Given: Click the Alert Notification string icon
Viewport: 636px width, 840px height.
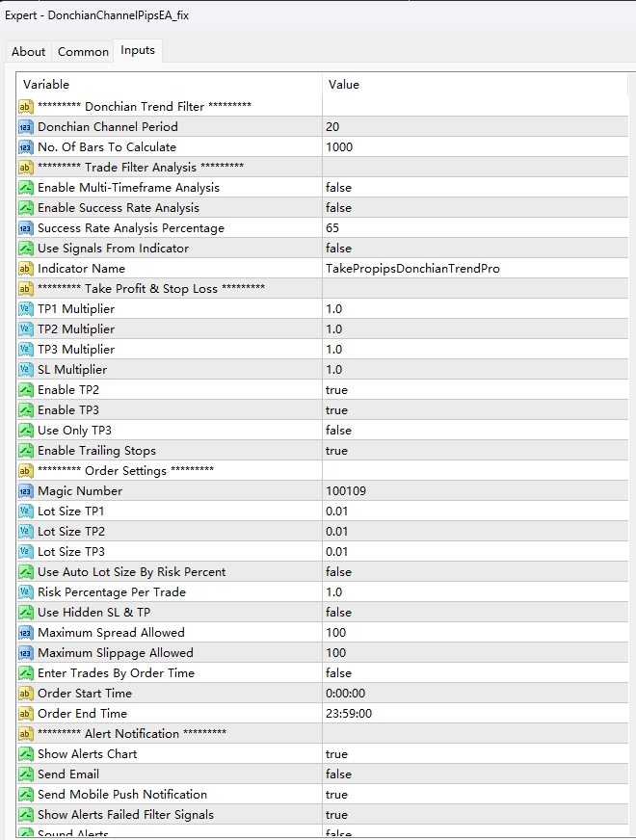Looking at the screenshot, I should point(26,734).
